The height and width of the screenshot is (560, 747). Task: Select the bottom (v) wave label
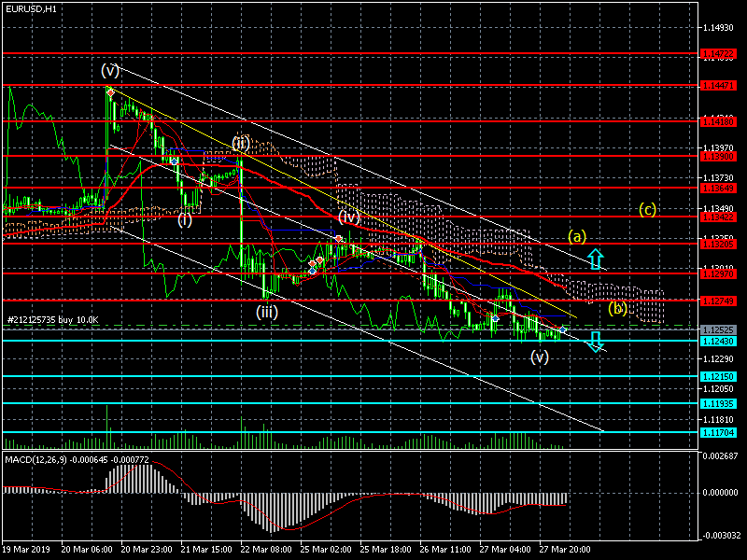tap(540, 357)
